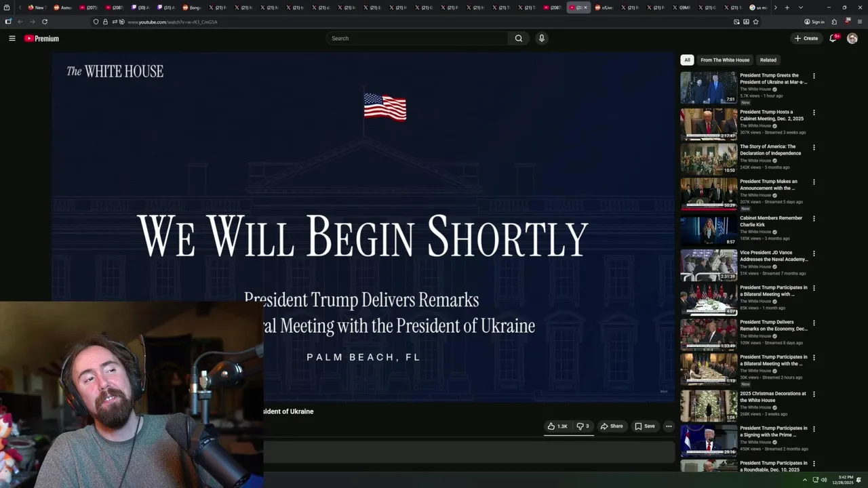Go forward with browser forward arrow
The width and height of the screenshot is (868, 488).
32,22
